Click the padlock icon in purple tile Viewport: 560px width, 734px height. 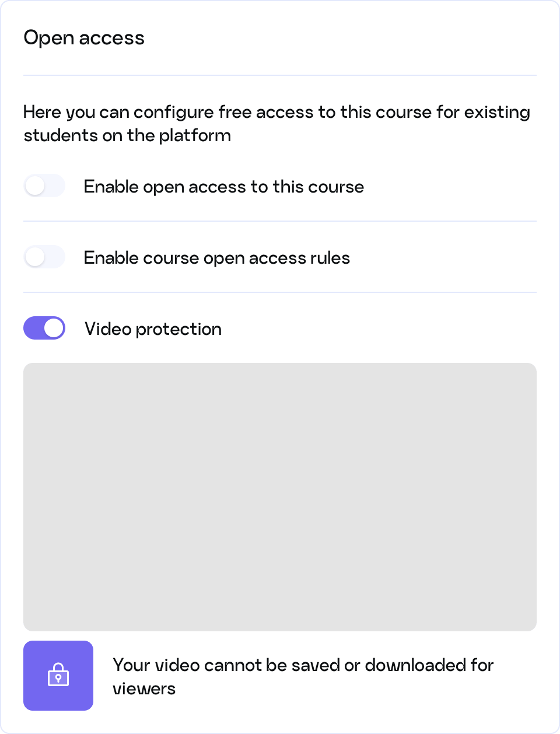[x=58, y=674]
